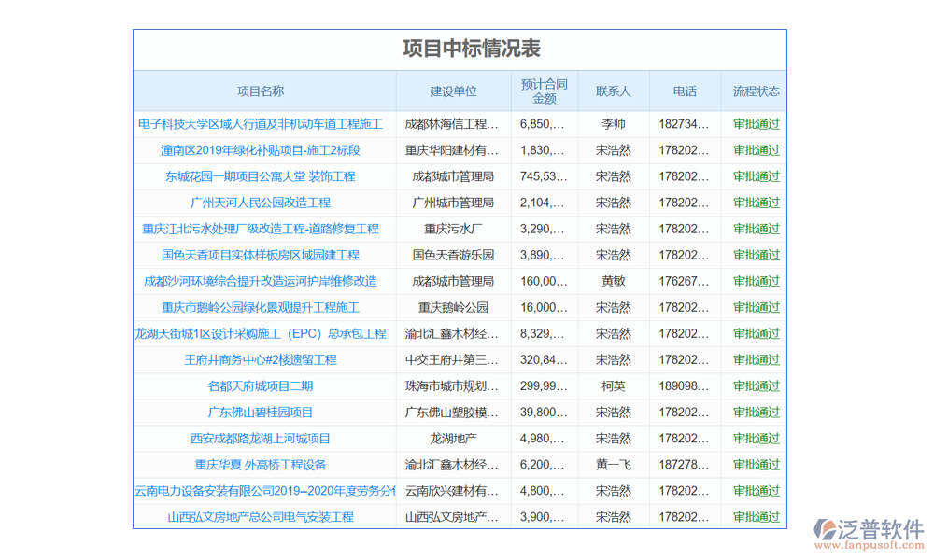The width and height of the screenshot is (934, 560).
Task: Select contact cell 黄一飞
Action: pyautogui.click(x=614, y=464)
